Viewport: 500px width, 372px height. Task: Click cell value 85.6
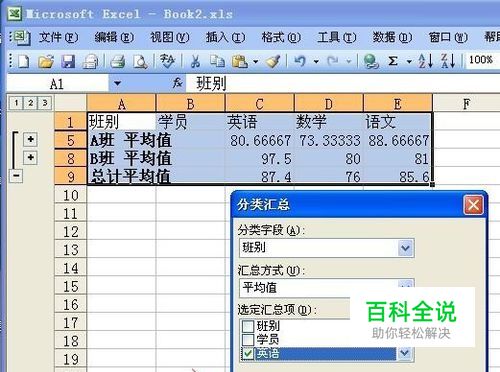tap(398, 176)
